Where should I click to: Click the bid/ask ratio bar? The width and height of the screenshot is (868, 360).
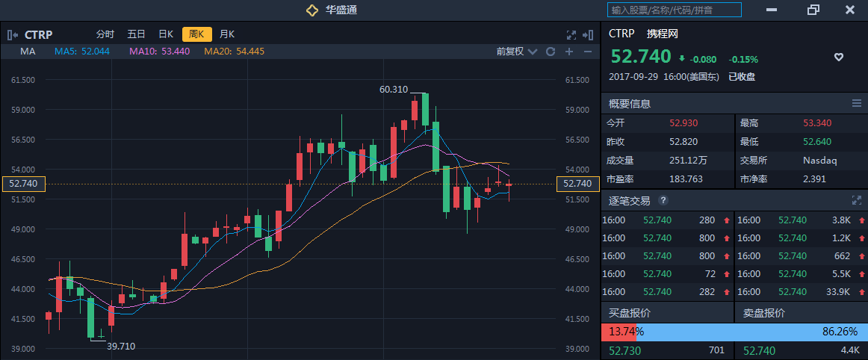[734, 332]
